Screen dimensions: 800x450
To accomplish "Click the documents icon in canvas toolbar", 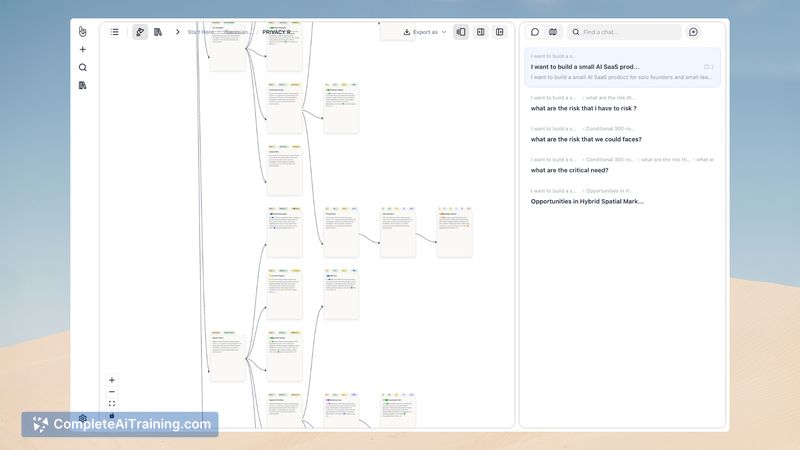I will (158, 32).
